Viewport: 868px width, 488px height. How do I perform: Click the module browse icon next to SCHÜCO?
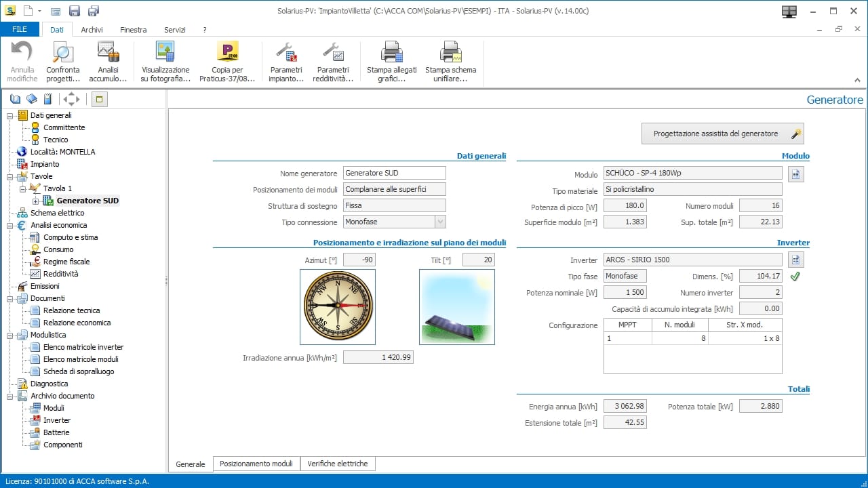click(796, 174)
